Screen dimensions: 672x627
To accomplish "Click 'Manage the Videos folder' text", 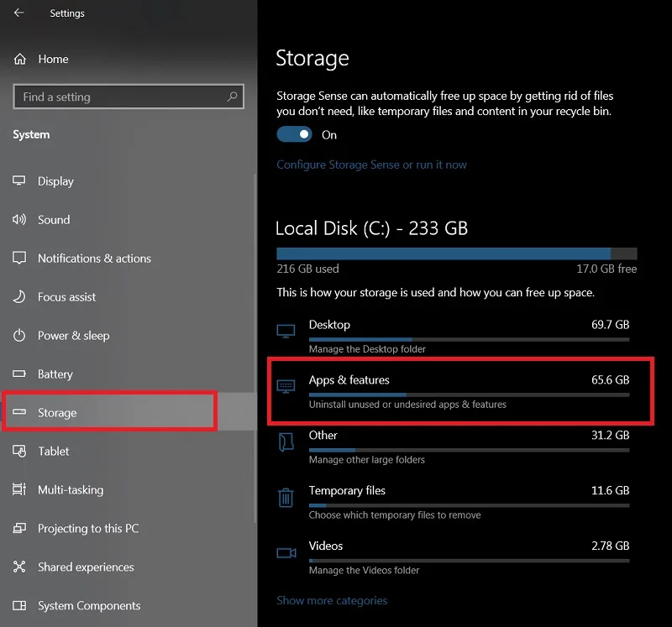I will click(364, 570).
